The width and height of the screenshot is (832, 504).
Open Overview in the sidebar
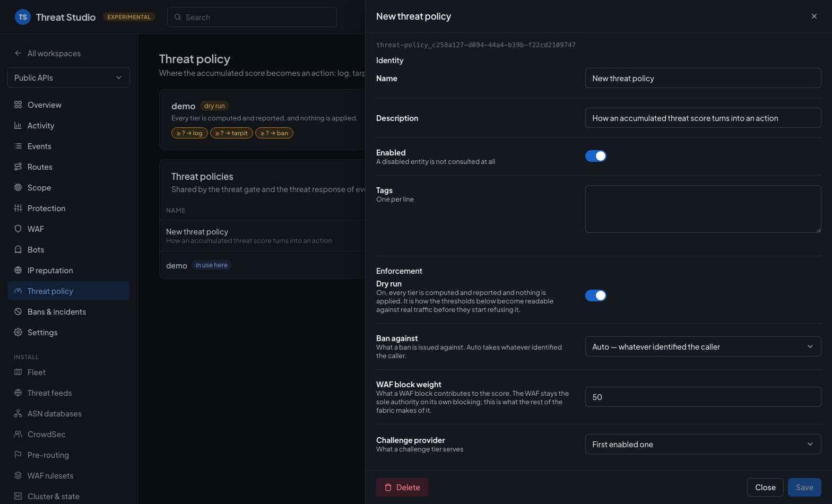tap(68, 105)
